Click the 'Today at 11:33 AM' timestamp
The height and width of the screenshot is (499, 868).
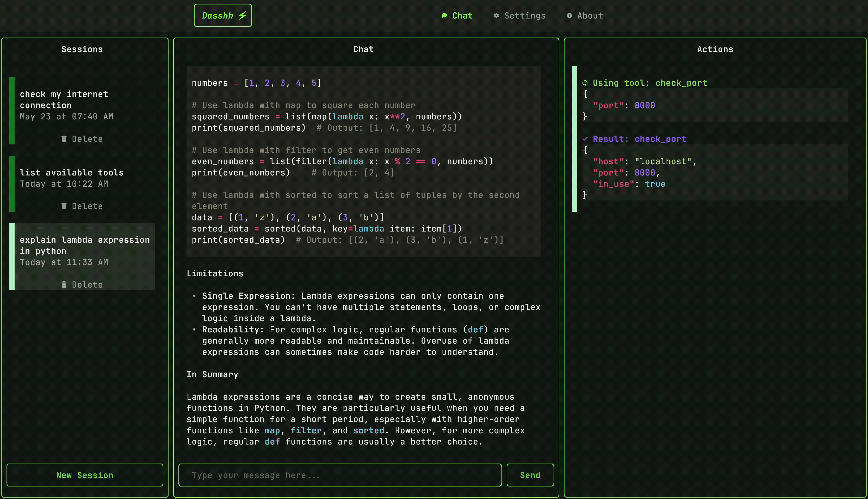click(x=64, y=262)
